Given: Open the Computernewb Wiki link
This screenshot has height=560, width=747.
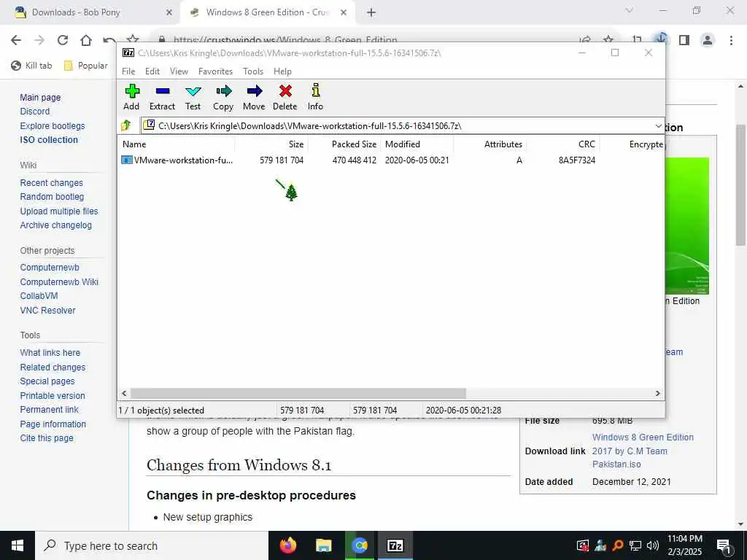Looking at the screenshot, I should pyautogui.click(x=59, y=282).
